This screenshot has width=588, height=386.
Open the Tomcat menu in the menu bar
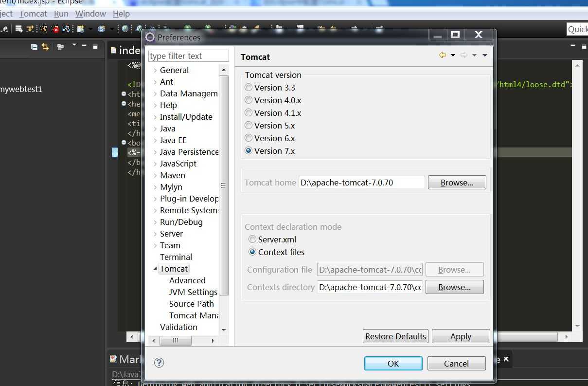(x=33, y=14)
